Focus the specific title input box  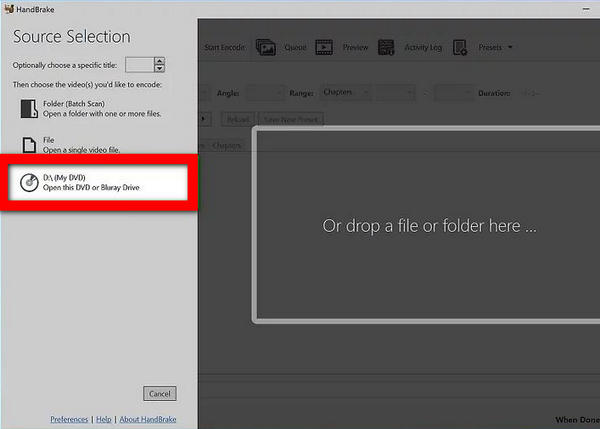pos(140,65)
